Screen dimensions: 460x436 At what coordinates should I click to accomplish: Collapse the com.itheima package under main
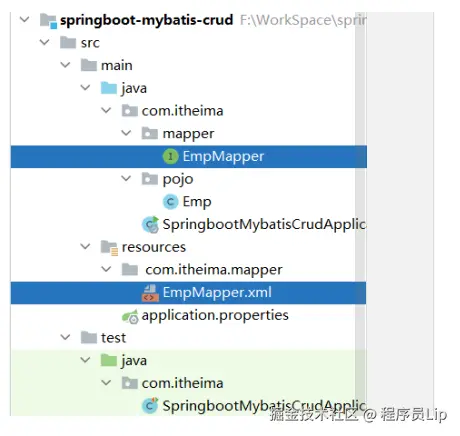(x=106, y=110)
